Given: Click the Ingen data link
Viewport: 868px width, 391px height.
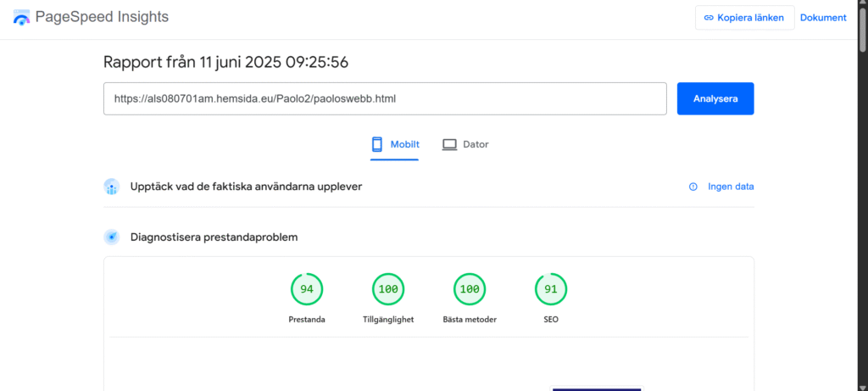Looking at the screenshot, I should tap(731, 187).
